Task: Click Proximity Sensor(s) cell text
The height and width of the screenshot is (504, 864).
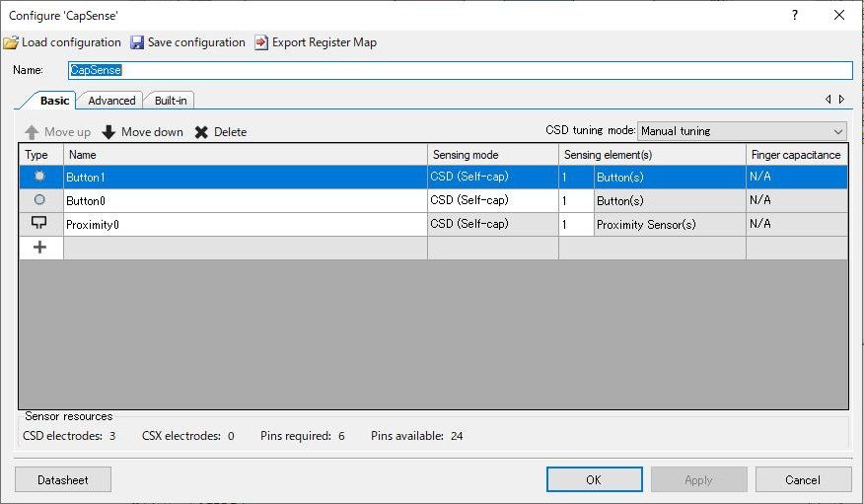Action: [646, 225]
